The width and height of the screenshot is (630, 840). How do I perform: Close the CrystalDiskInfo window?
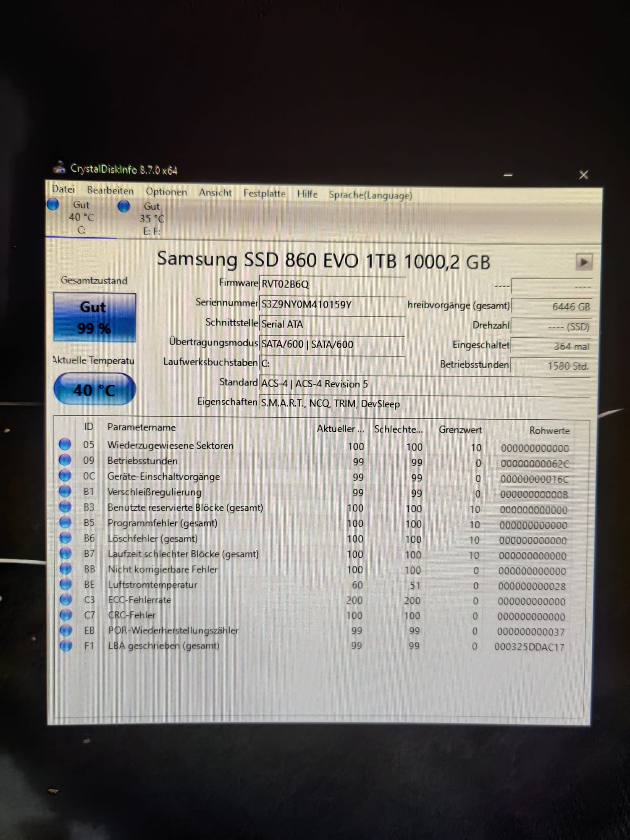click(583, 175)
